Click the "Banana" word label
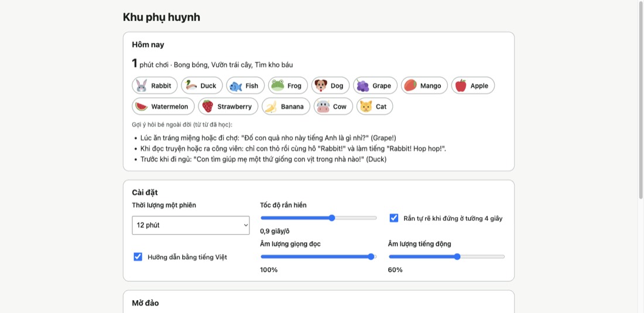This screenshot has width=644, height=313. pos(292,106)
